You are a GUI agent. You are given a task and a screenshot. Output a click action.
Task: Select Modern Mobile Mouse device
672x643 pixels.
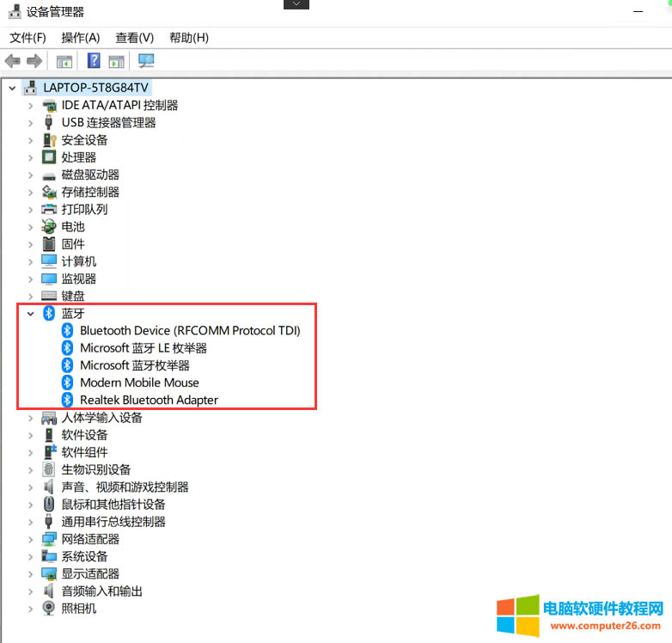coord(140,383)
